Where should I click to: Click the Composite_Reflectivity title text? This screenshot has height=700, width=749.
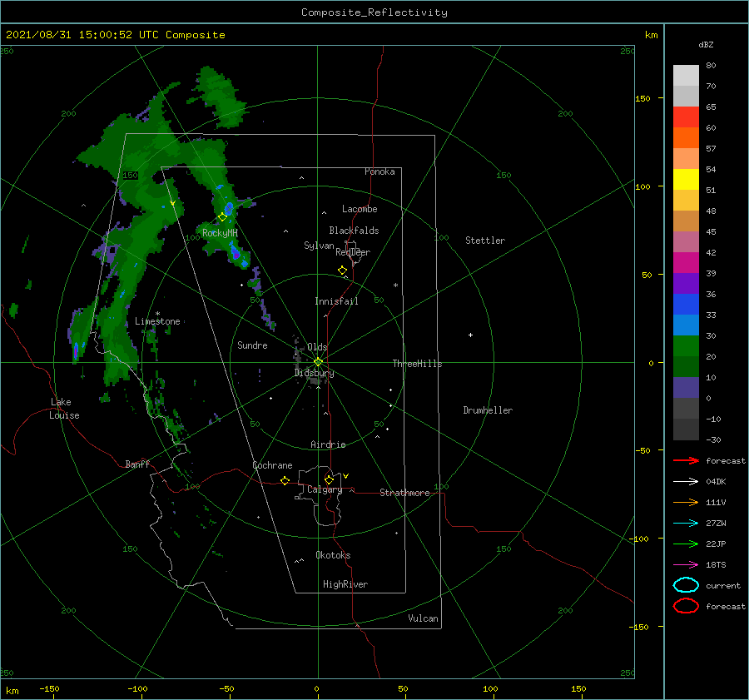tap(374, 12)
